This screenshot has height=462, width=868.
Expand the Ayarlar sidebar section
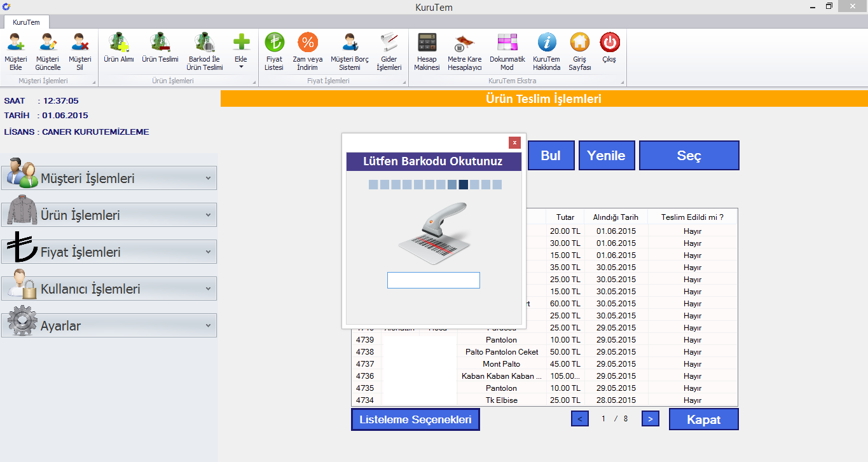click(109, 326)
